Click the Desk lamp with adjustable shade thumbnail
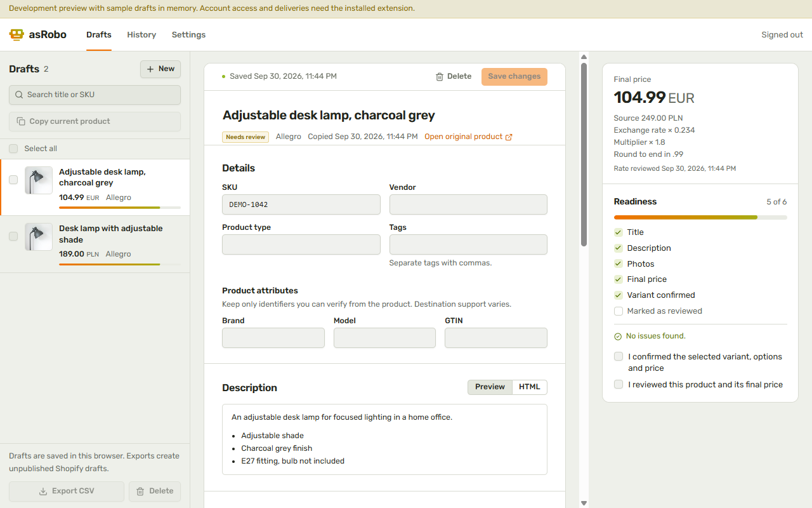 point(39,236)
